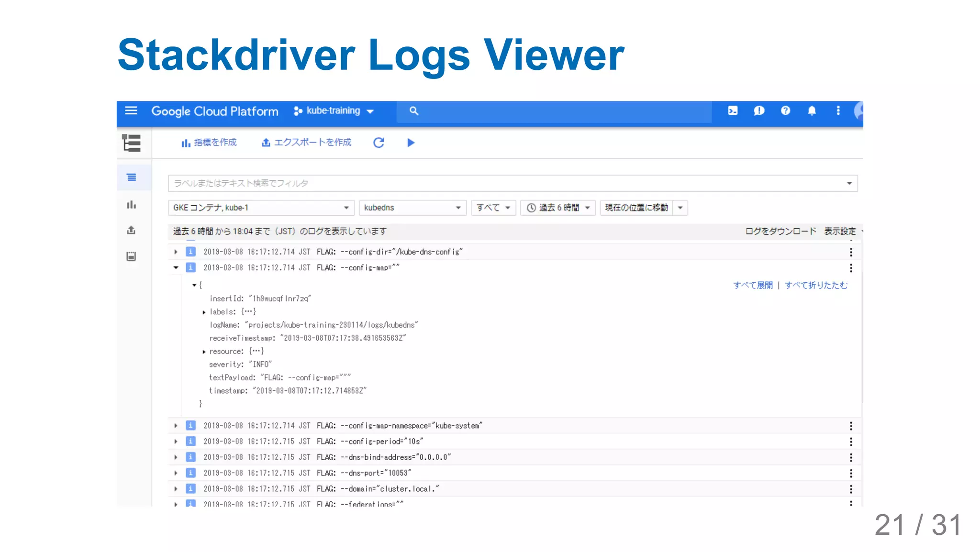Open row menu for expanded --config-map entry
The width and height of the screenshot is (980, 552).
(851, 267)
